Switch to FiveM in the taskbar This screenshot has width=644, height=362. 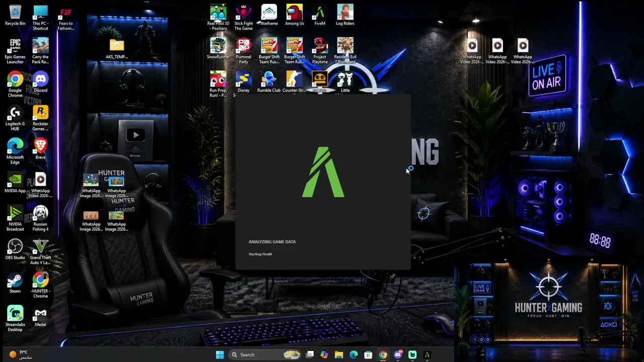427,354
